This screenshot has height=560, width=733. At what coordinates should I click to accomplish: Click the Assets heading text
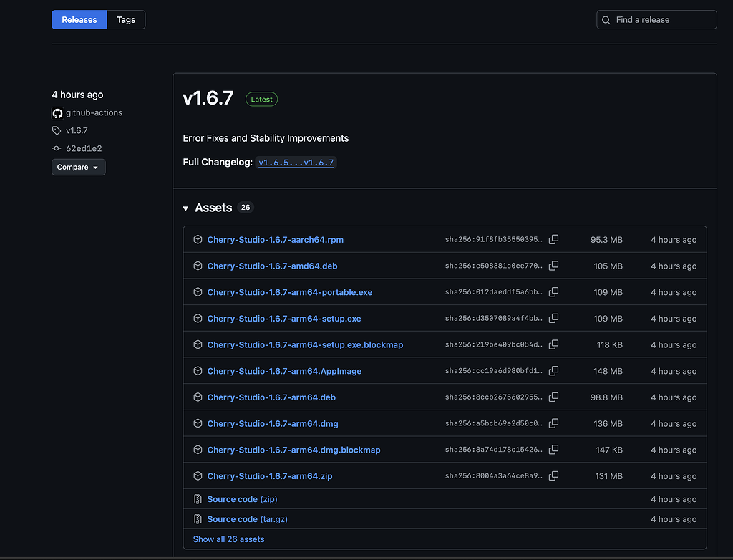tap(213, 207)
